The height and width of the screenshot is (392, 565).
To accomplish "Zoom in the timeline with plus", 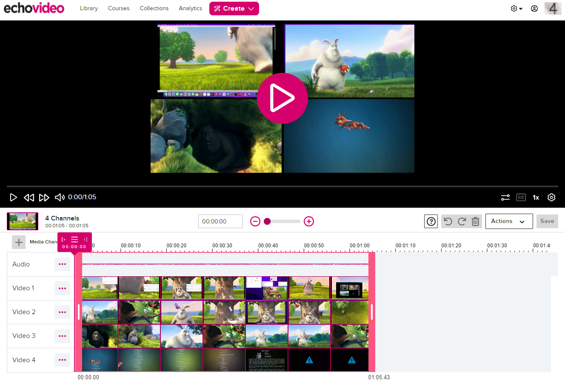I will coord(309,221).
